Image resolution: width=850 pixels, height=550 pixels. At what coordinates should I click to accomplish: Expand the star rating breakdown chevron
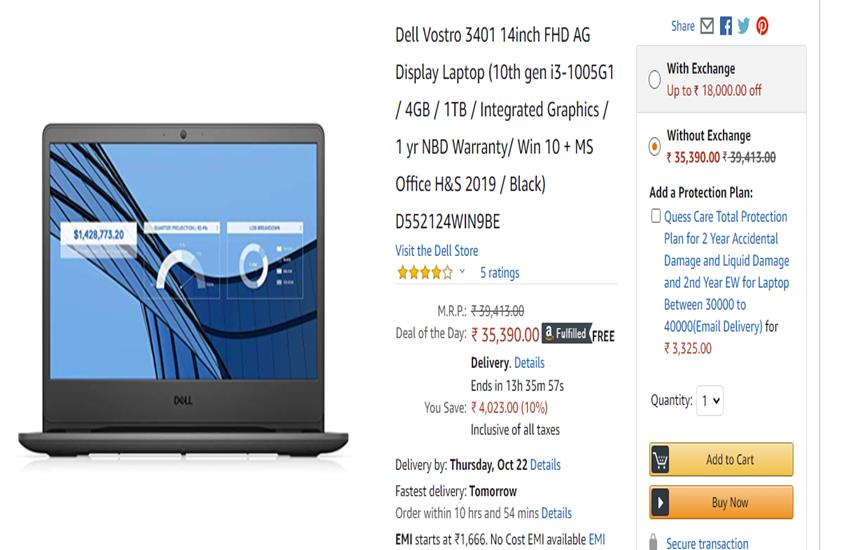click(x=462, y=271)
